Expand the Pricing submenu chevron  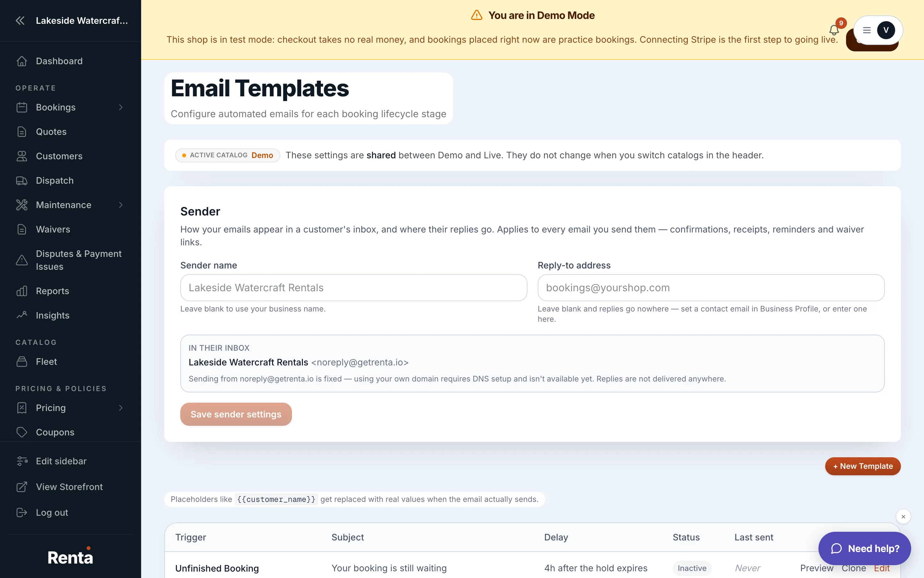121,408
